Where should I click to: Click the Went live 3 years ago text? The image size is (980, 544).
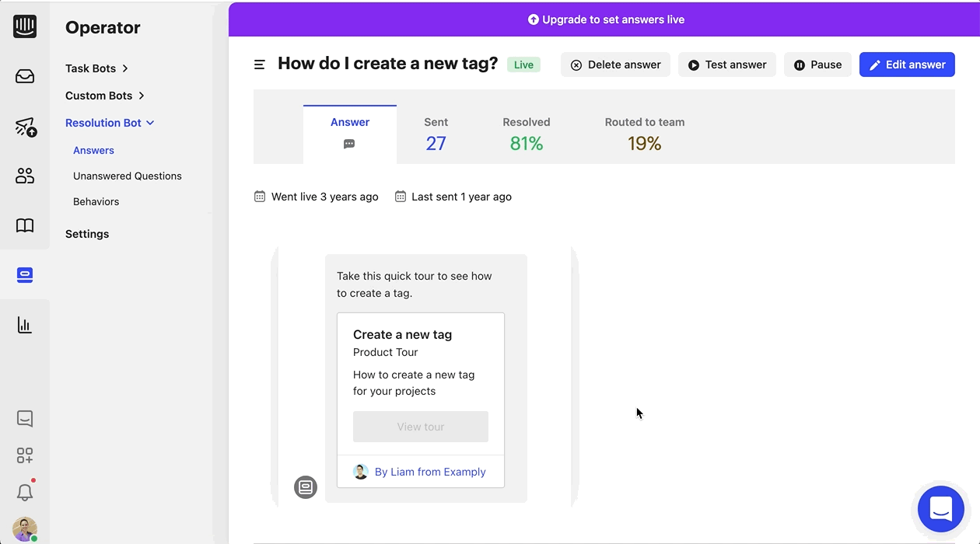coord(325,197)
